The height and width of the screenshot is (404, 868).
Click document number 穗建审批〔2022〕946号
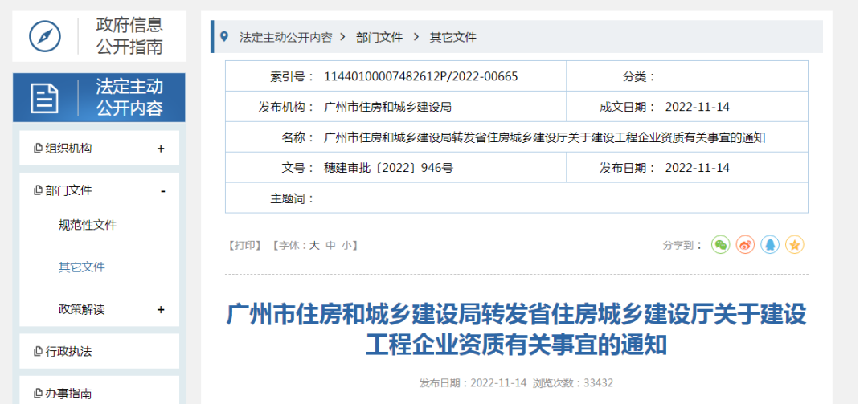point(389,168)
